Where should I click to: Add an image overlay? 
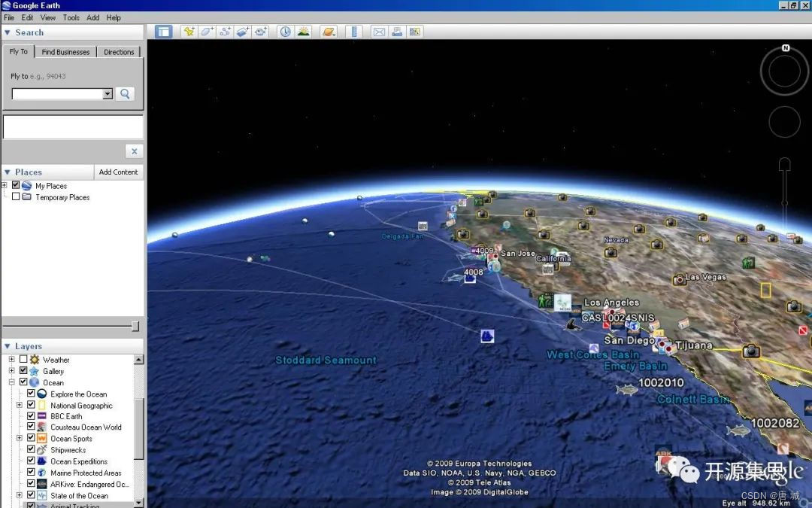click(242, 32)
